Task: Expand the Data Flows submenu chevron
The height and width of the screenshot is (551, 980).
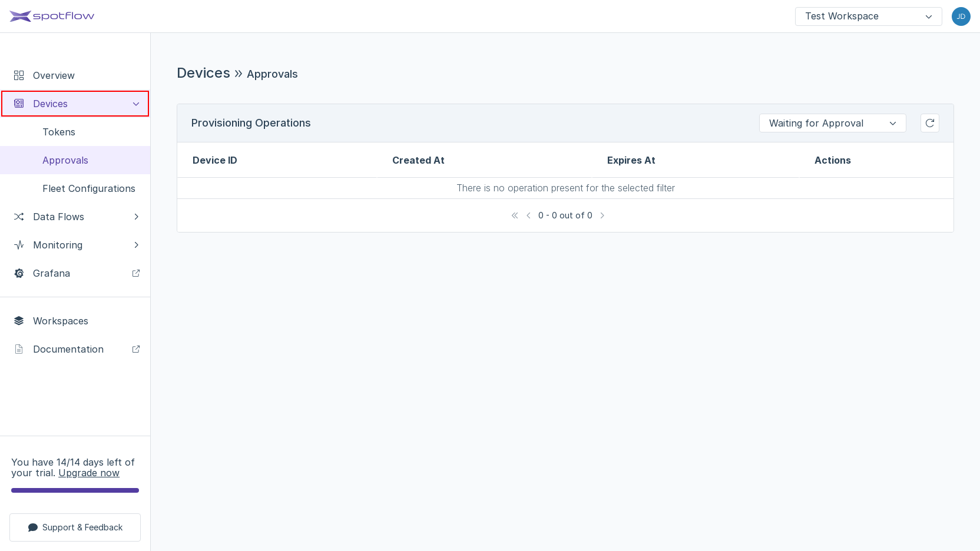Action: (x=136, y=217)
